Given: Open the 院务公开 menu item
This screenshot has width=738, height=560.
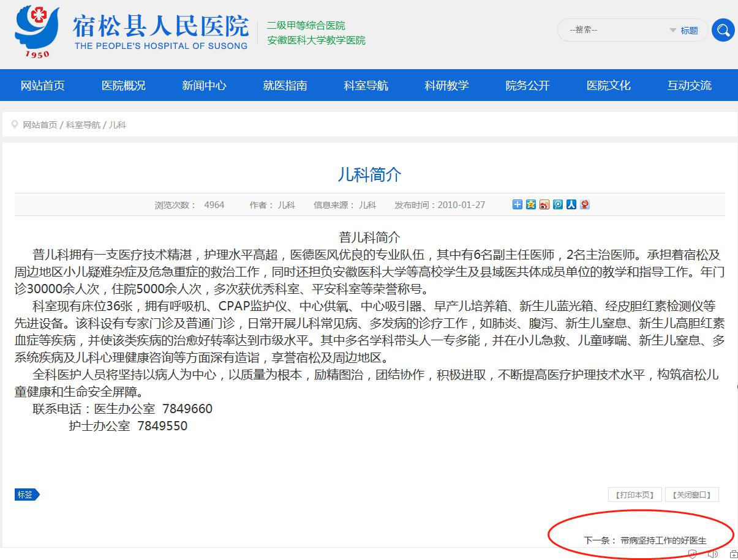Looking at the screenshot, I should 527,86.
